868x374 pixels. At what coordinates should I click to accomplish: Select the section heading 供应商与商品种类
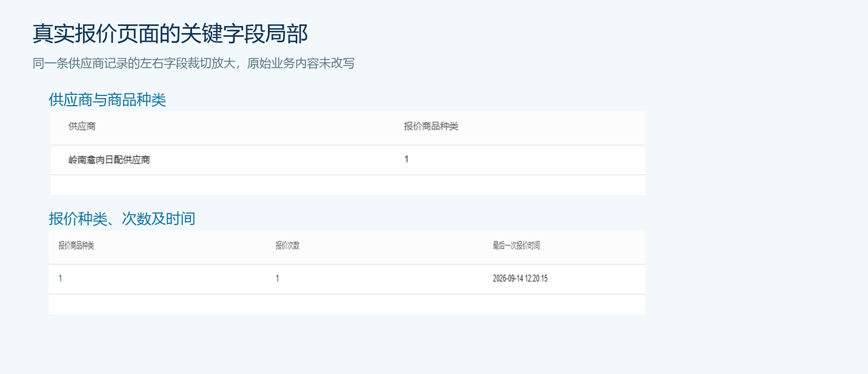coord(107,100)
